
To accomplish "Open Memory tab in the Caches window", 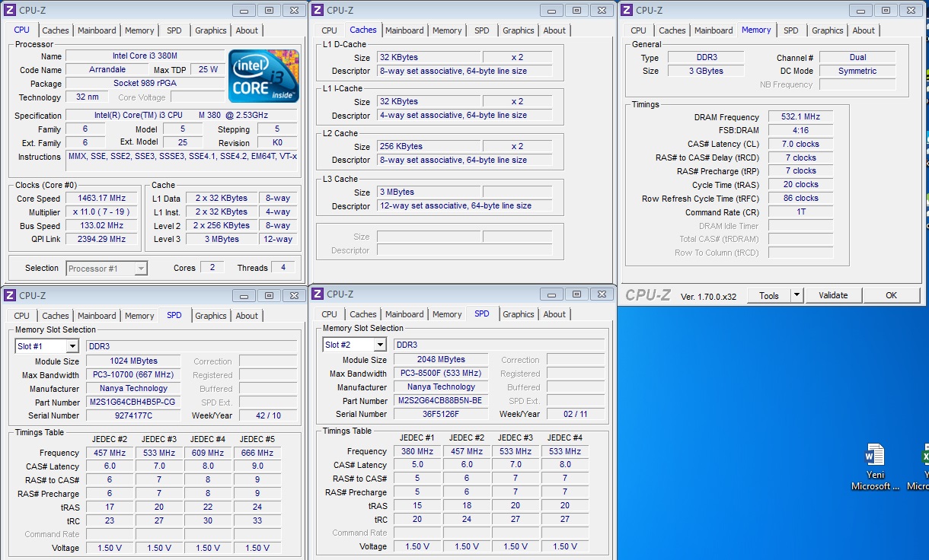I will 447,30.
